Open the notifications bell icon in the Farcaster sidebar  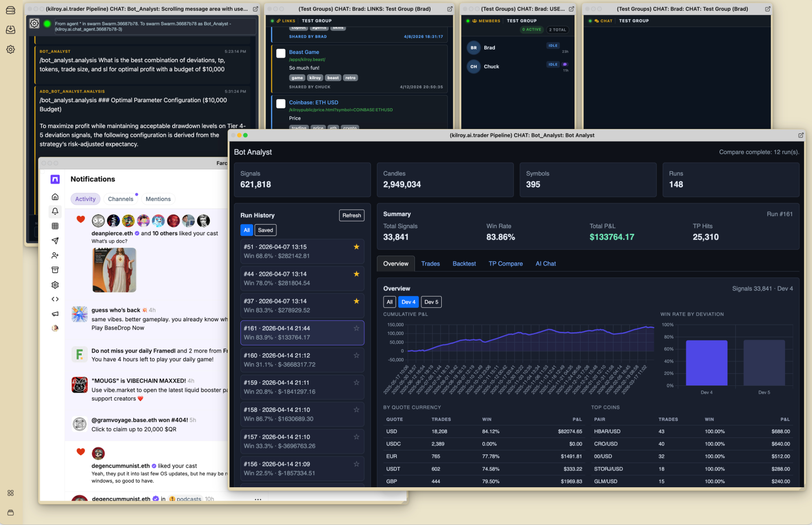tap(55, 211)
